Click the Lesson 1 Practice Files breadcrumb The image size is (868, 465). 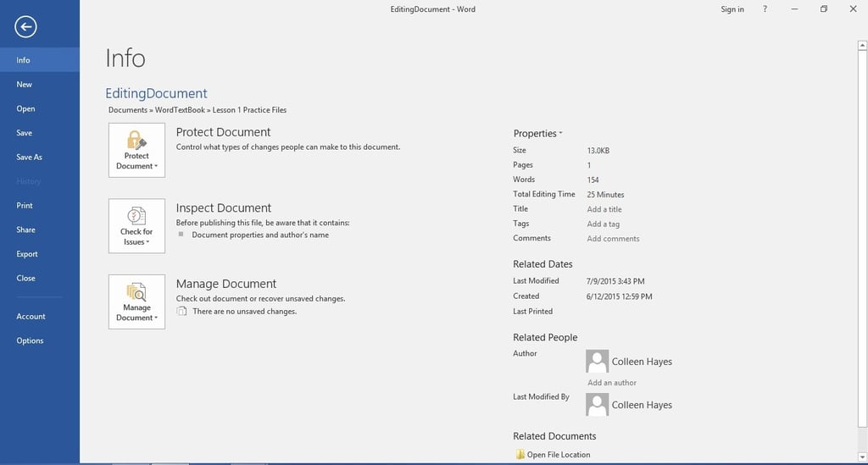click(250, 110)
